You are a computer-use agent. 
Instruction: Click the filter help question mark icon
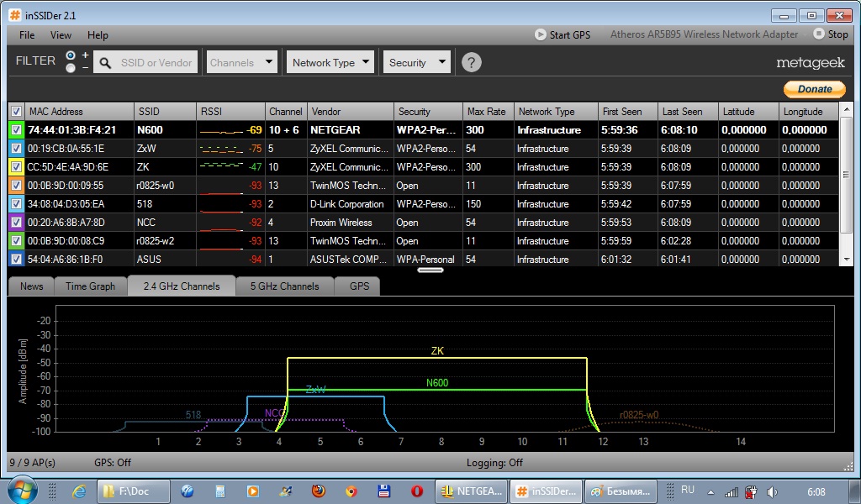tap(472, 63)
